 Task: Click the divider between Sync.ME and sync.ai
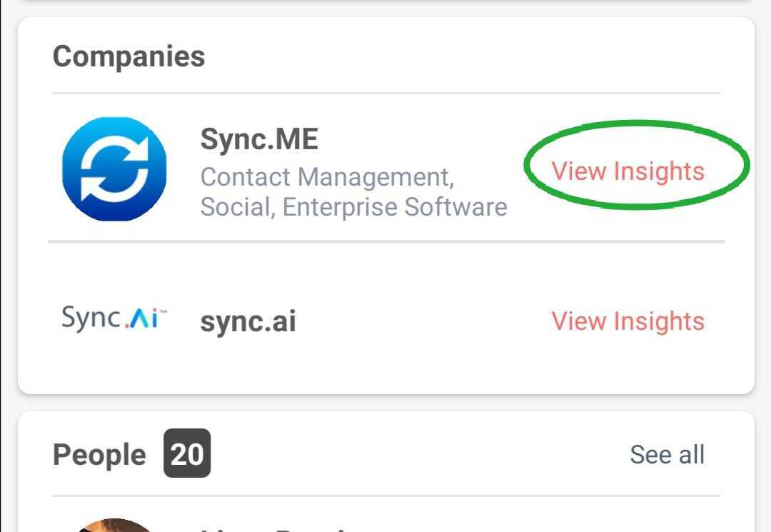(x=386, y=242)
